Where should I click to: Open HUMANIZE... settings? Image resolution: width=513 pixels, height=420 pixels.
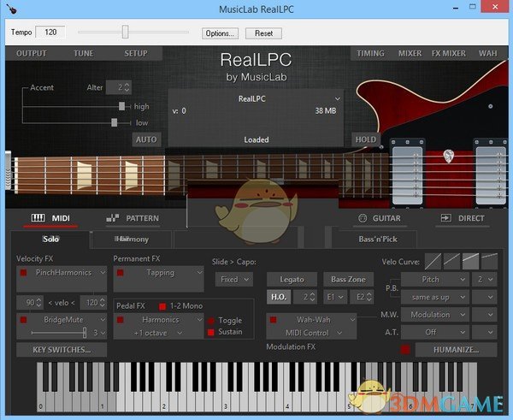click(x=456, y=350)
